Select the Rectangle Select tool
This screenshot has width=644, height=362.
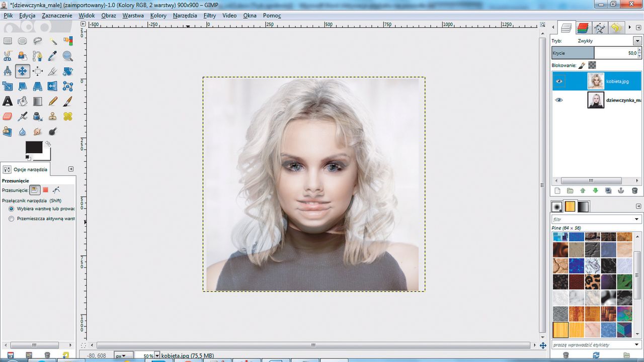(x=8, y=41)
